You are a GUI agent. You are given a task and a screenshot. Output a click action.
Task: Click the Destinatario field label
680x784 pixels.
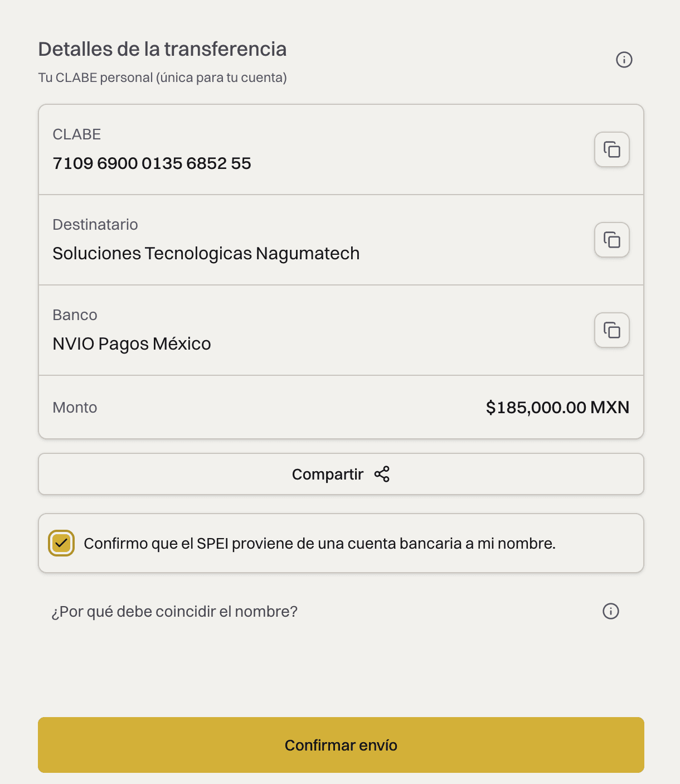[x=95, y=225]
